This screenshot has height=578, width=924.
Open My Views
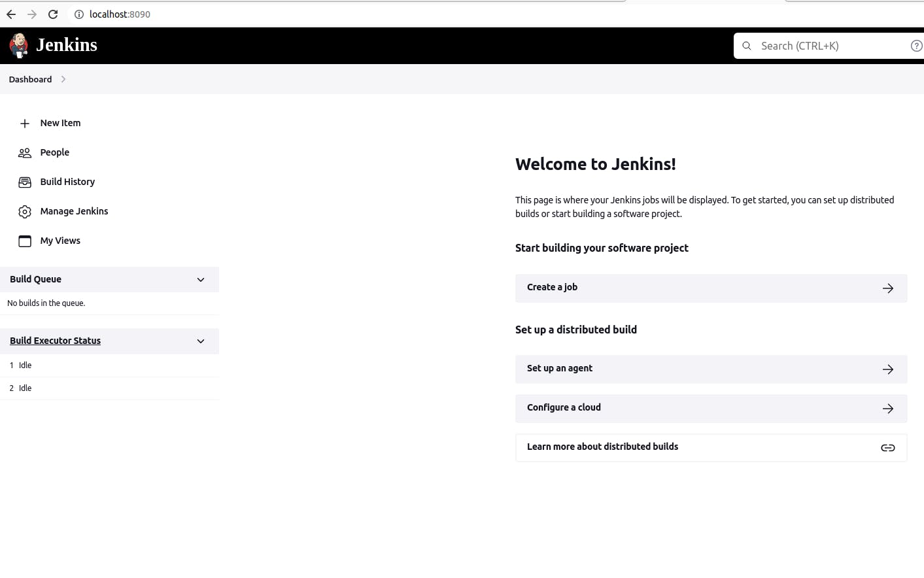[60, 241]
